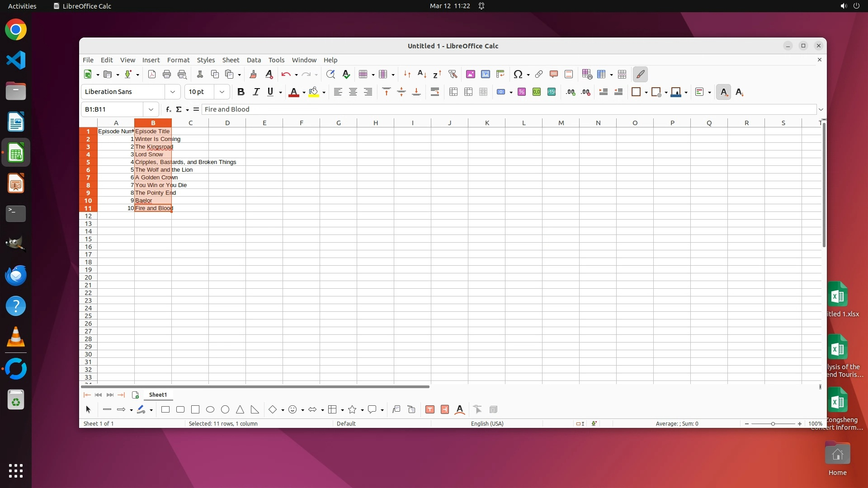Open the Data menu

pos(254,60)
